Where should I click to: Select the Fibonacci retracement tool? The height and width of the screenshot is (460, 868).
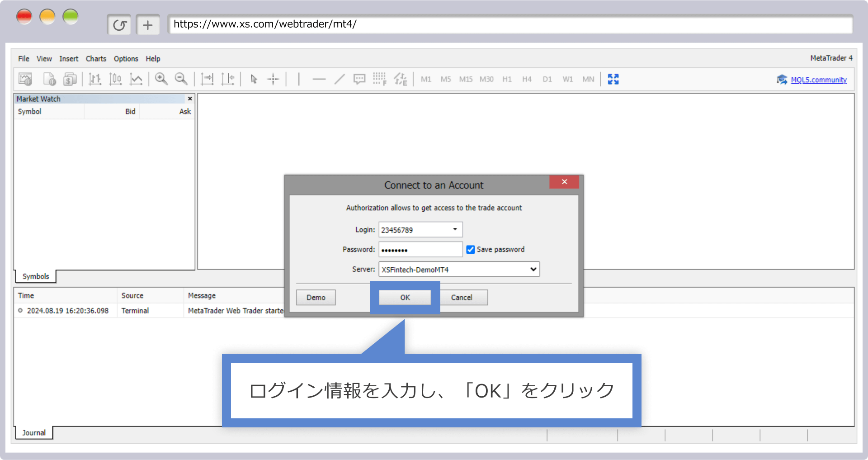pyautogui.click(x=380, y=79)
